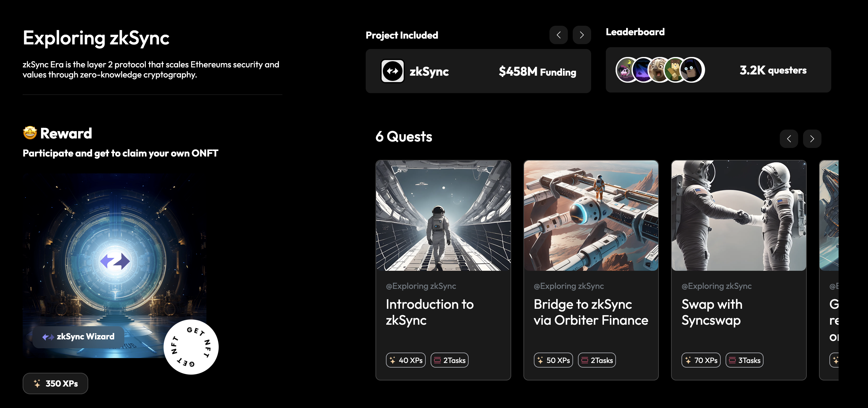Advance to next included project arrow

coord(582,35)
